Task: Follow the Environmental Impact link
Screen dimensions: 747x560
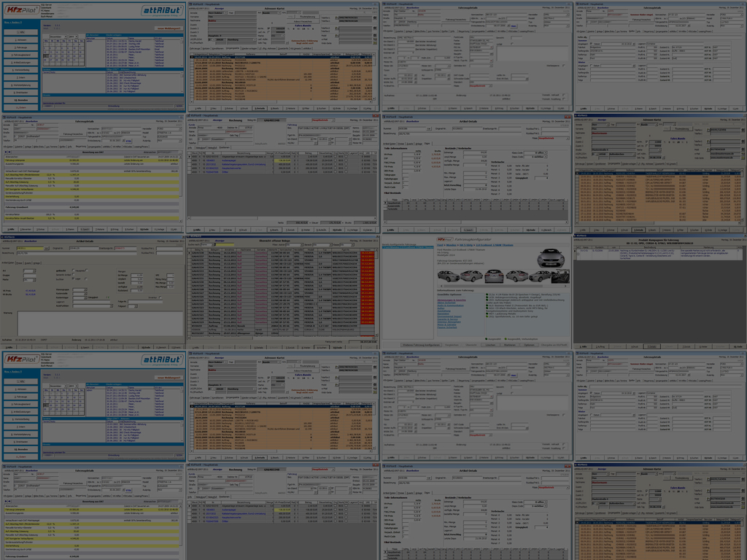Action: [449, 316]
